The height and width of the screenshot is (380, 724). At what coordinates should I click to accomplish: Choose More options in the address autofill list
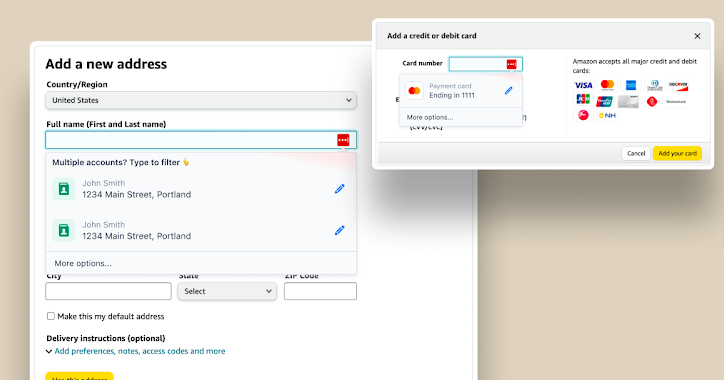(x=83, y=264)
